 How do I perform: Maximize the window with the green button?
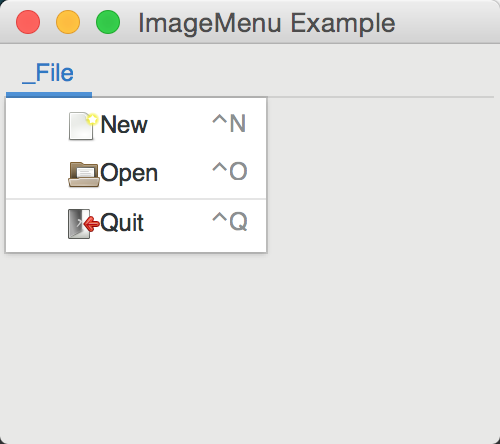108,22
